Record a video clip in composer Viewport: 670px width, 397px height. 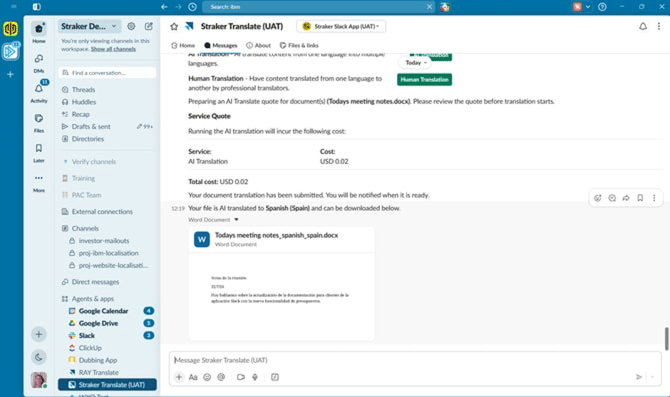point(241,377)
